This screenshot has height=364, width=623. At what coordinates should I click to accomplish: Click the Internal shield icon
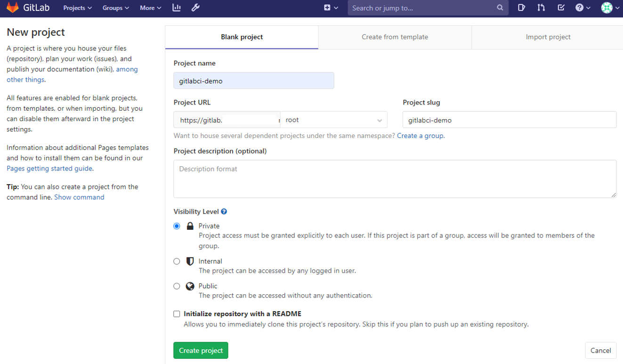point(190,261)
